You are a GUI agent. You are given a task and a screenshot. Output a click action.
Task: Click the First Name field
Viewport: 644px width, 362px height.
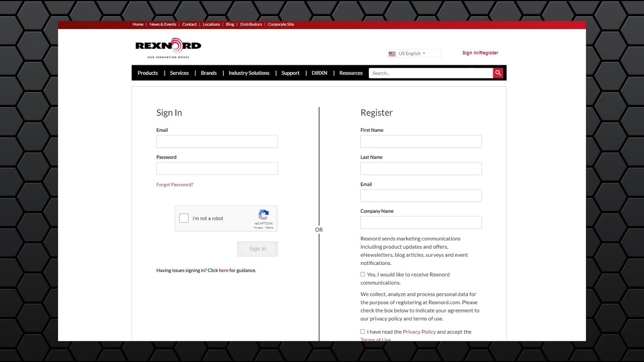(421, 141)
